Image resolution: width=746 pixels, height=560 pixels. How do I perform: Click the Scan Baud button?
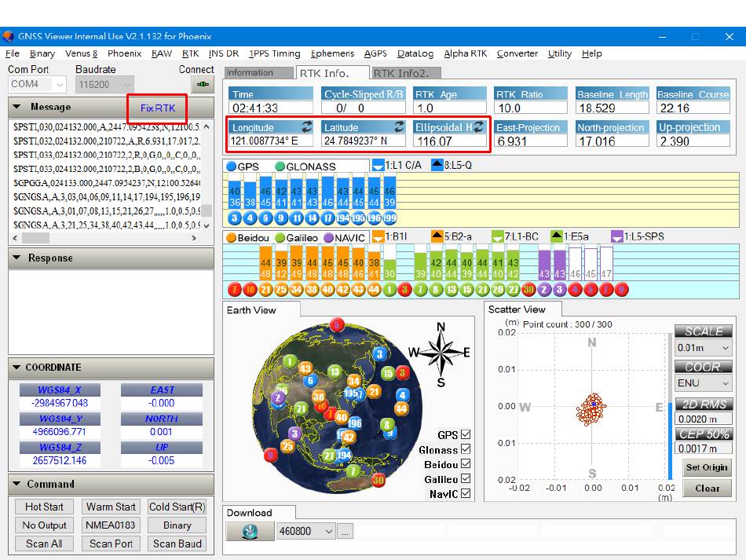pos(177,544)
